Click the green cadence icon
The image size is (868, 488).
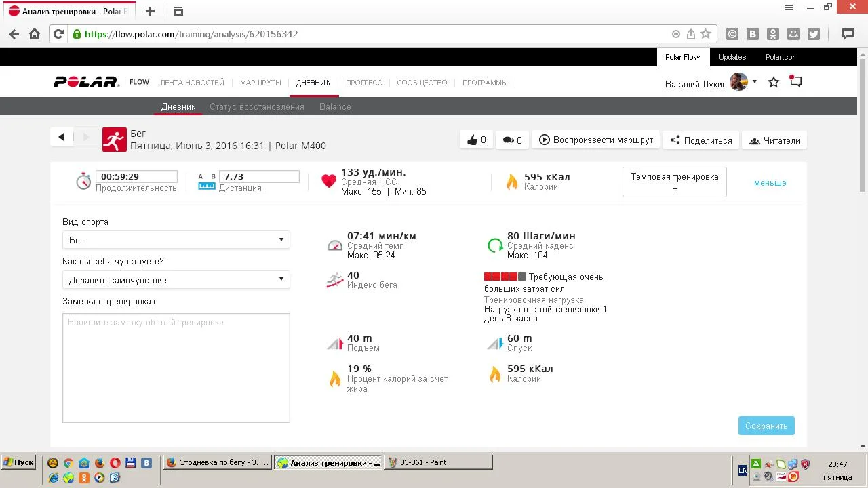pos(495,245)
